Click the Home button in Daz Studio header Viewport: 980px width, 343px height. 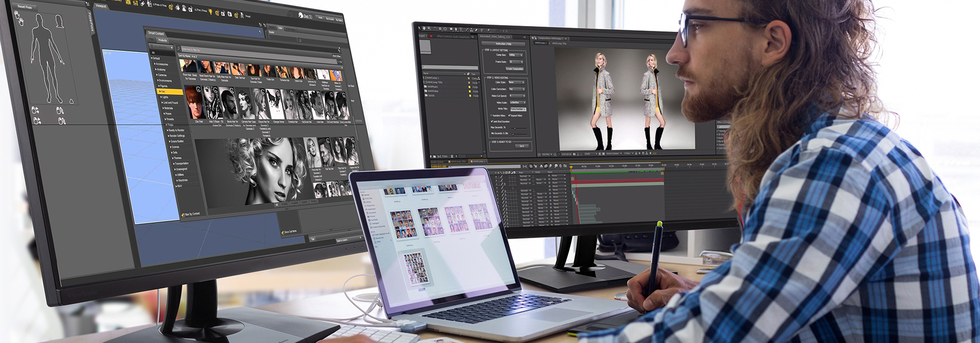click(320, 18)
